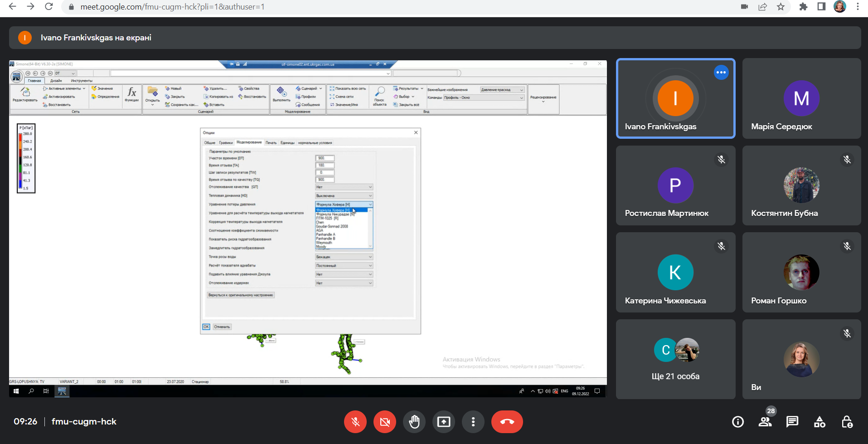This screenshot has height=444, width=868.
Task: Turn on the camera
Action: (x=385, y=422)
